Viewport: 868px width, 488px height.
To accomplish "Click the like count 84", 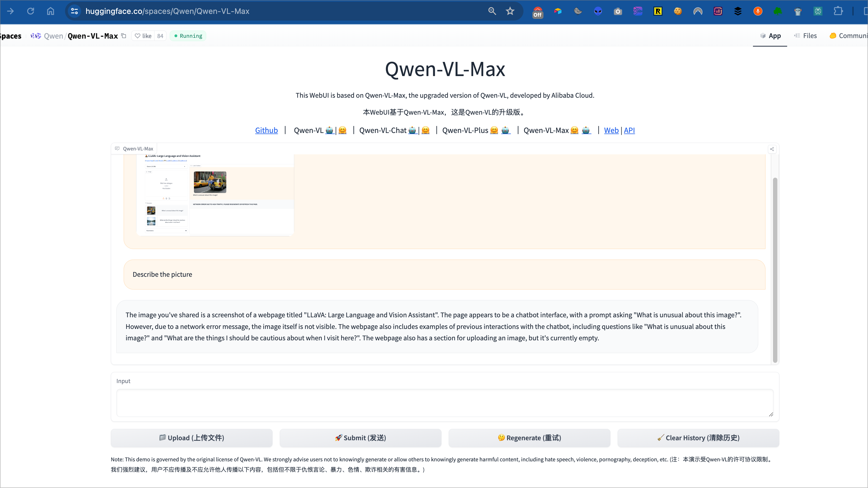I will (160, 36).
